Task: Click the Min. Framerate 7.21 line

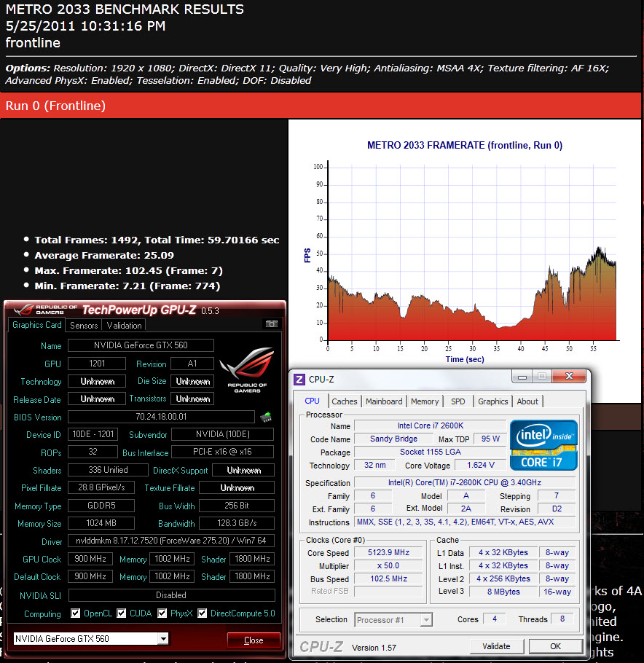Action: (127, 286)
